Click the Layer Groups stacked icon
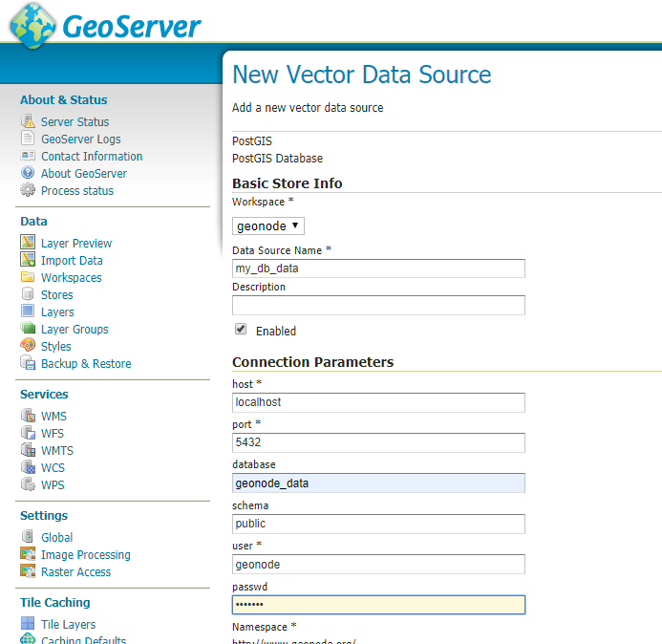Screen dimensions: 662x644 pos(28,328)
